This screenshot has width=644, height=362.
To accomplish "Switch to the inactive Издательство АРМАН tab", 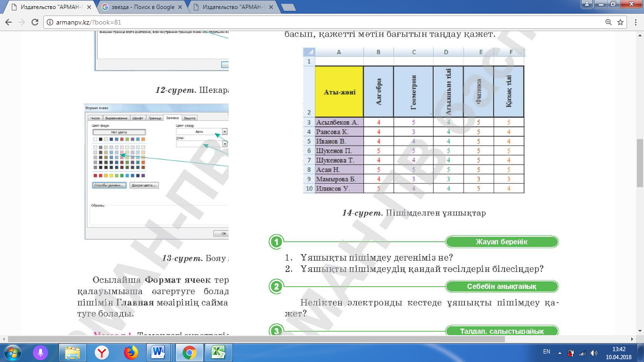I will point(233,8).
